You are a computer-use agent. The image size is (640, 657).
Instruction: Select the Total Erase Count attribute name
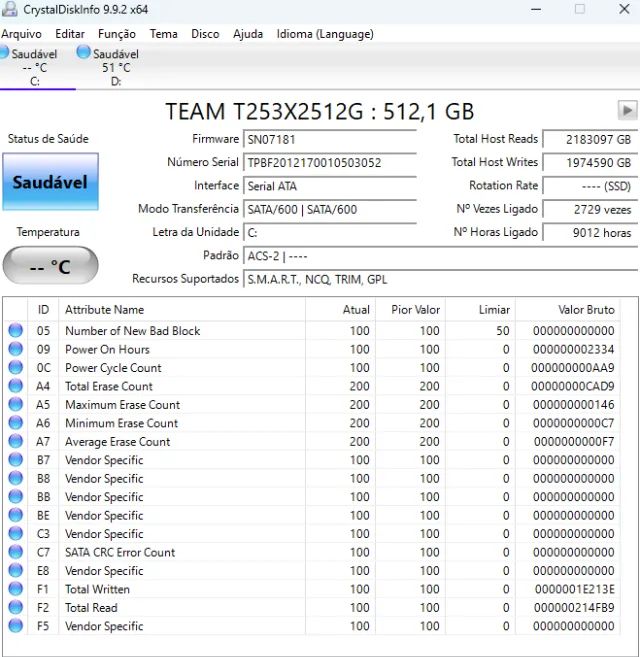coord(109,386)
